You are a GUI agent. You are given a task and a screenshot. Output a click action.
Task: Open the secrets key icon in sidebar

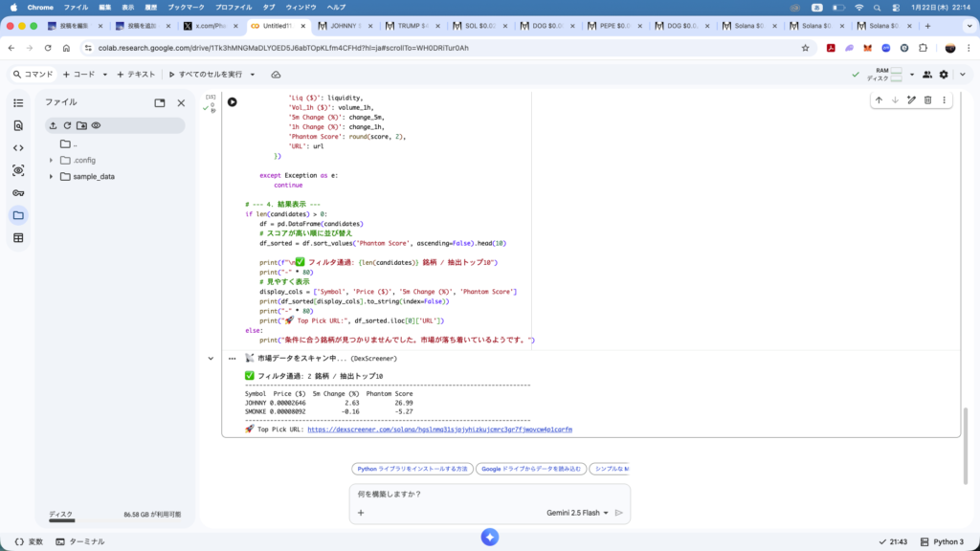coord(18,192)
